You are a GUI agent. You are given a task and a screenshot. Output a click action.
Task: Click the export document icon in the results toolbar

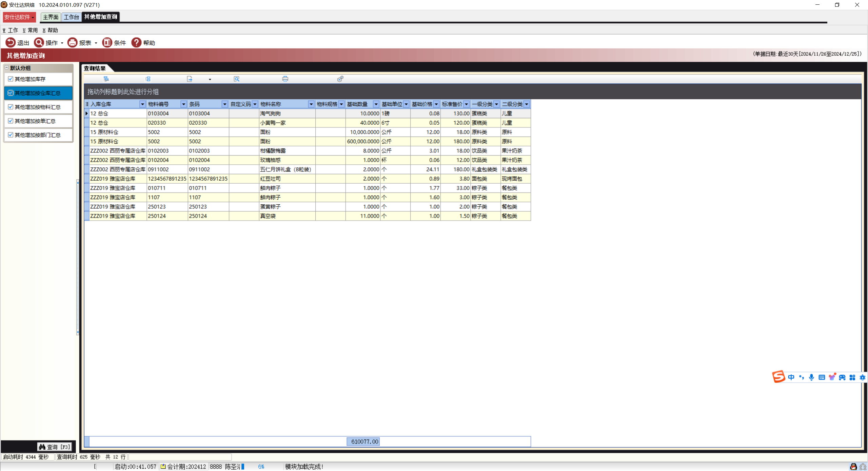pyautogui.click(x=190, y=79)
